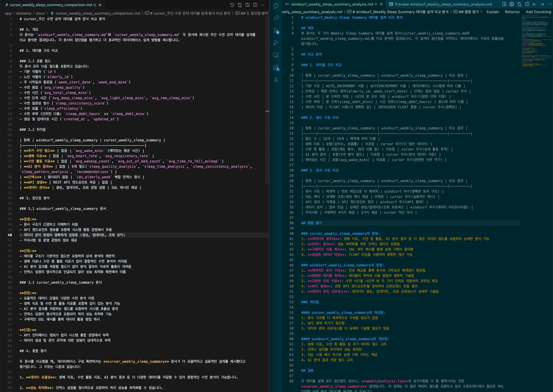Open preview to the side in right editor
This screenshot has width=553, height=392.
(x=504, y=4)
